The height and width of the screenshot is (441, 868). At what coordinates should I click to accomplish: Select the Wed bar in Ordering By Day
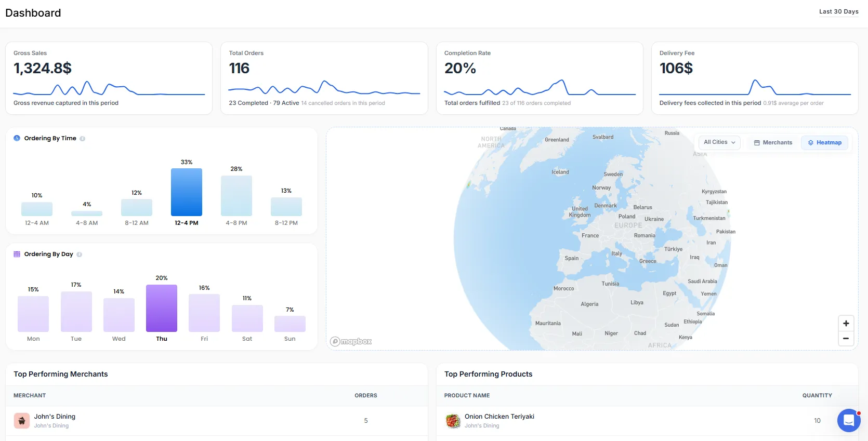point(119,315)
